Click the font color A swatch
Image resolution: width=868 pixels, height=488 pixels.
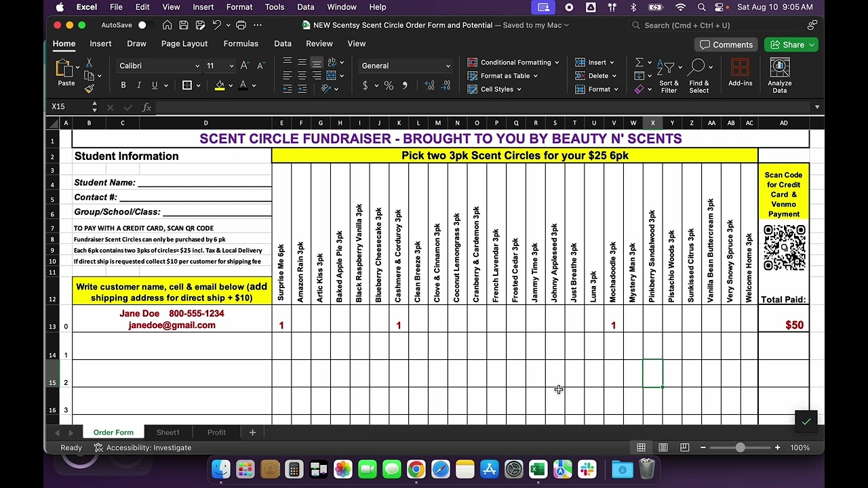pos(243,85)
